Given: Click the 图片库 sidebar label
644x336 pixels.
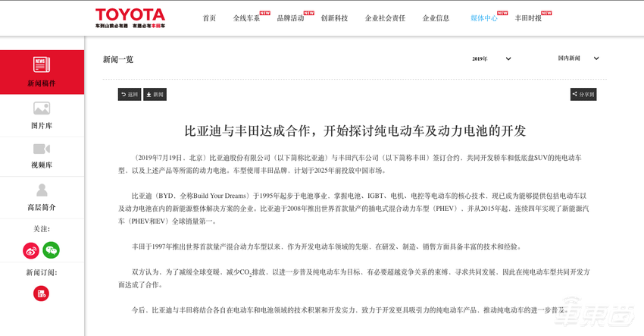Looking at the screenshot, I should (42, 126).
